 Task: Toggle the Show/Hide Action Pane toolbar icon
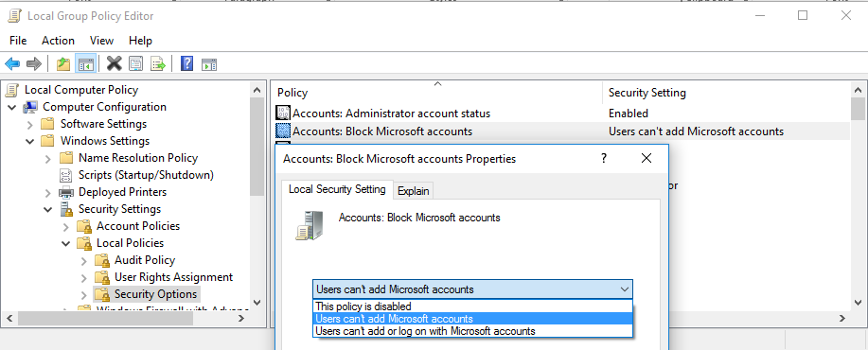pyautogui.click(x=208, y=64)
